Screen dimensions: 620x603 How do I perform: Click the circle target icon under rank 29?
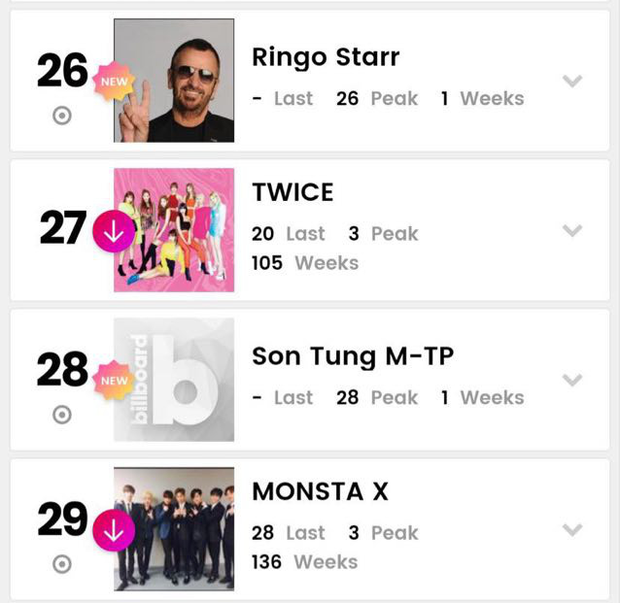point(62,565)
